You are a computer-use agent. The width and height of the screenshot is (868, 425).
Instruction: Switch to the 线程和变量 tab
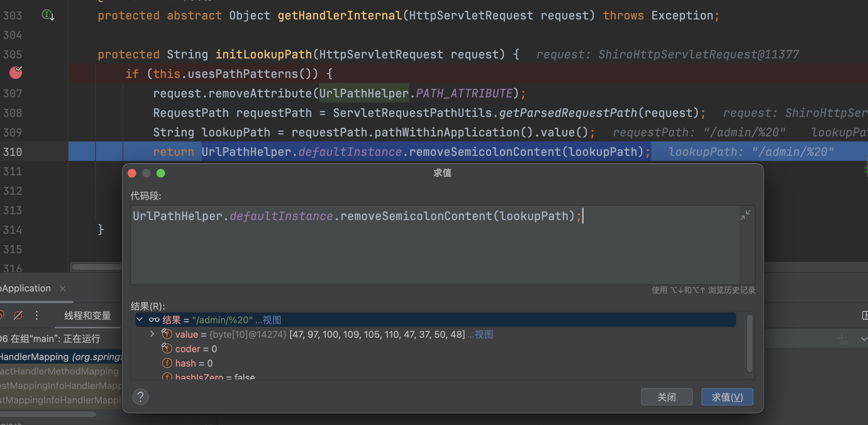(x=88, y=315)
